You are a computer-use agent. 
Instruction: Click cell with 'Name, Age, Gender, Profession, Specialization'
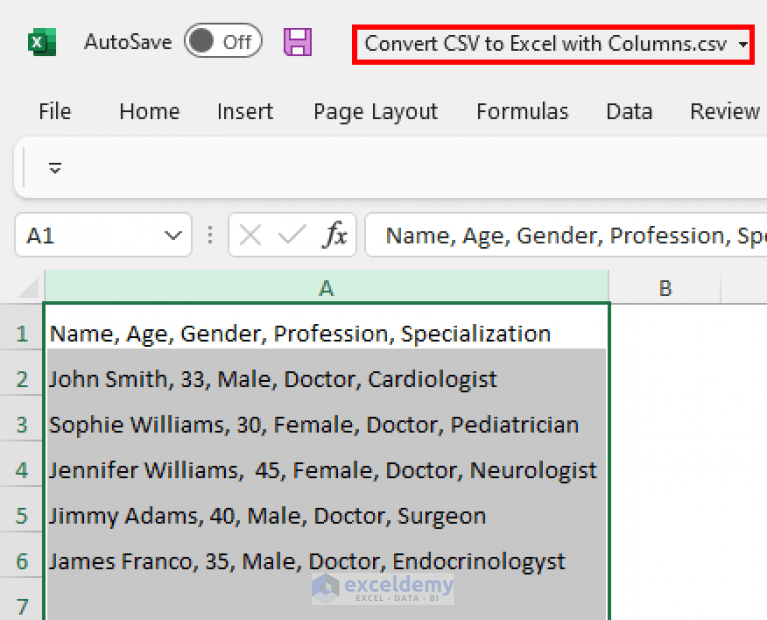326,327
